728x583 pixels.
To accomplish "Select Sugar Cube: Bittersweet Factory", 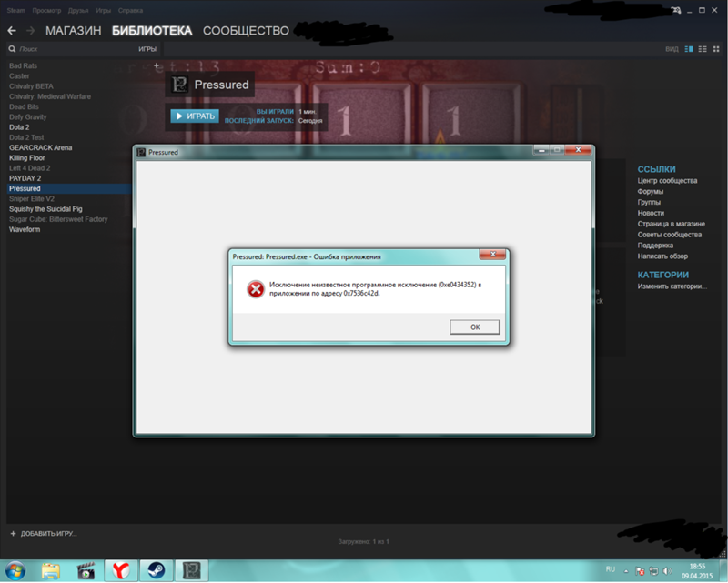I will coord(58,219).
